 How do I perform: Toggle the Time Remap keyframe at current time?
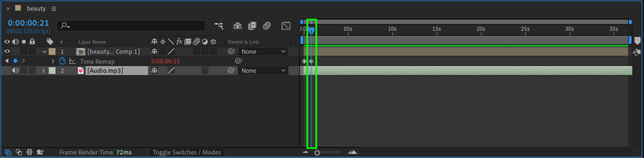coord(15,61)
